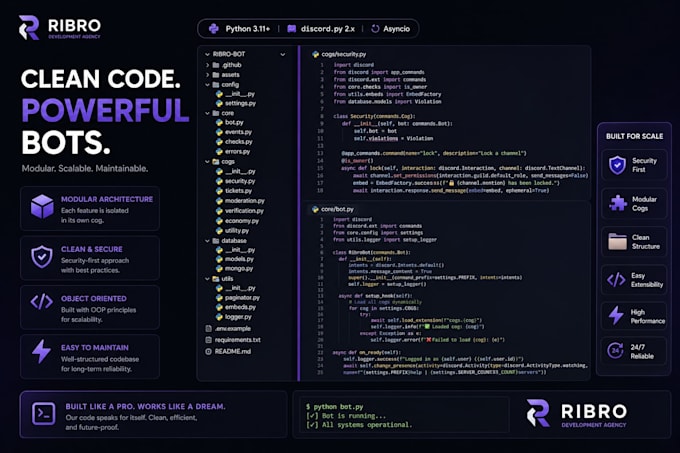Open utility.py in the file tree
Image resolution: width=680 pixels, height=453 pixels.
tap(237, 230)
